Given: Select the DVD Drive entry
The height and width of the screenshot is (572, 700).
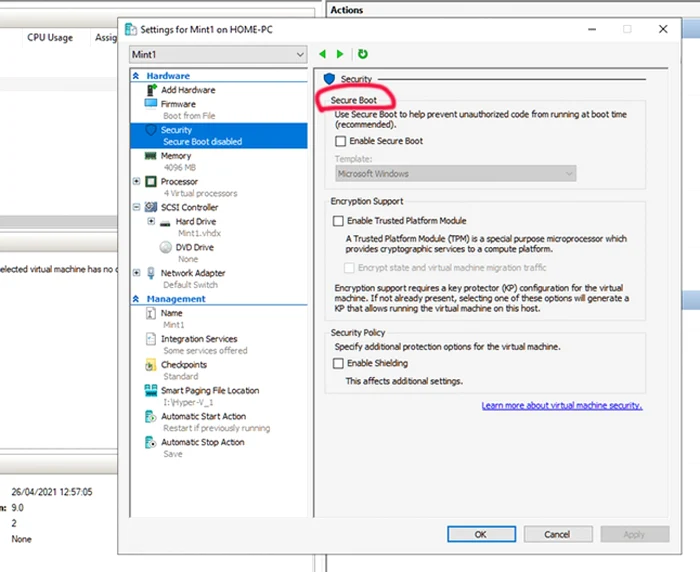Looking at the screenshot, I should [x=195, y=247].
